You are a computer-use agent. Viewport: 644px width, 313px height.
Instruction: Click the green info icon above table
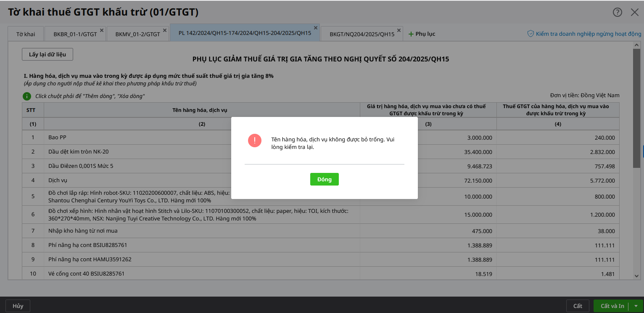tap(27, 96)
